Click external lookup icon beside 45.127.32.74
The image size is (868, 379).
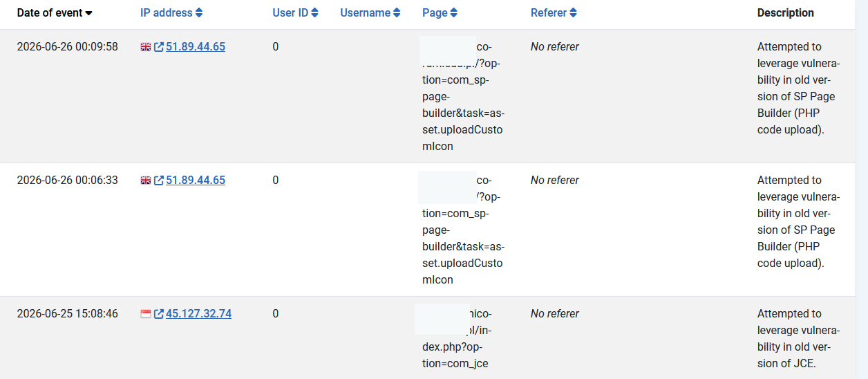[159, 314]
